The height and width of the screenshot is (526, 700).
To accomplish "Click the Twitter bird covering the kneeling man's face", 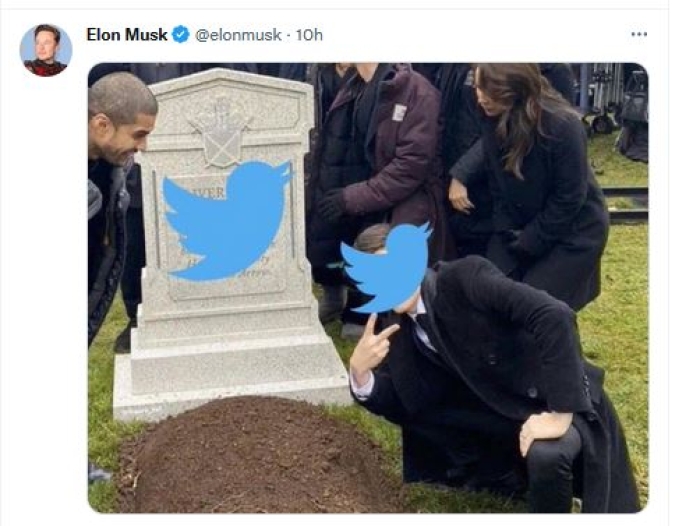I will [x=386, y=267].
